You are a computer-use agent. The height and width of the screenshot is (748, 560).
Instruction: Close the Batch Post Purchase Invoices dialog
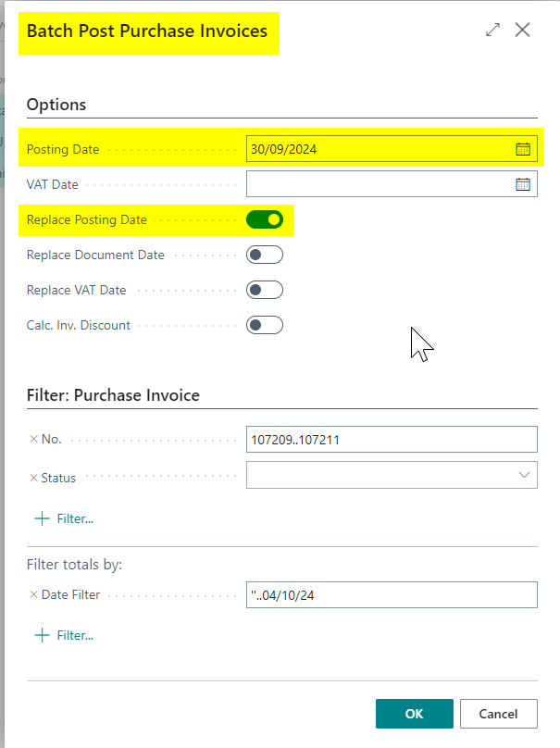pos(523,31)
